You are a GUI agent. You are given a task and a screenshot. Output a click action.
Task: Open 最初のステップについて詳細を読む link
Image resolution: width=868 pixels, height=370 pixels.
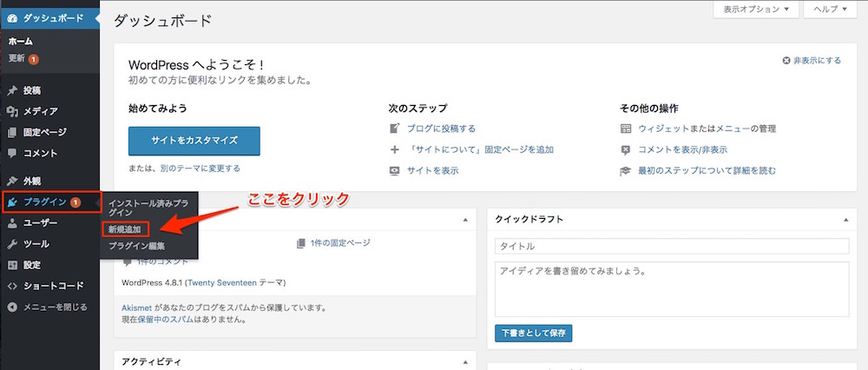707,170
